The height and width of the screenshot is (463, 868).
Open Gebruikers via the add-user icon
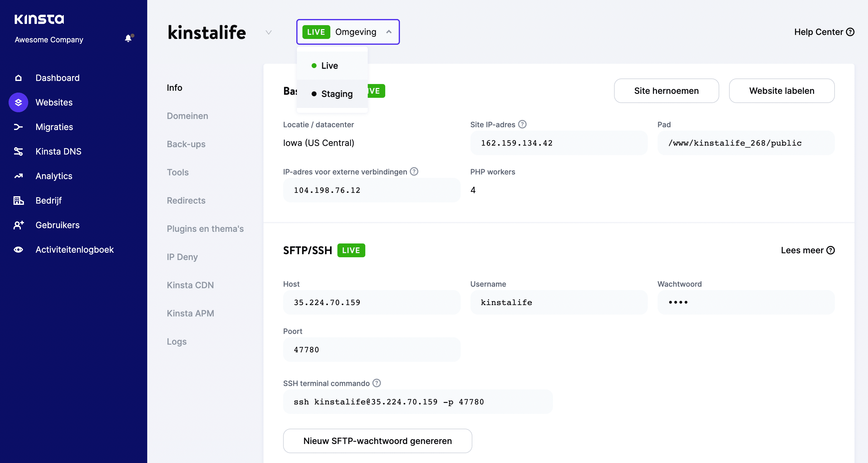(x=18, y=225)
